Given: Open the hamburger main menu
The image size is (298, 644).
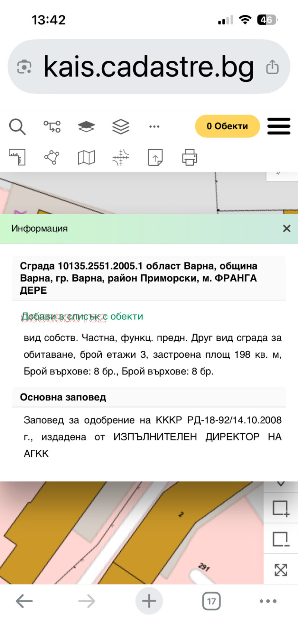Looking at the screenshot, I should pos(279,126).
